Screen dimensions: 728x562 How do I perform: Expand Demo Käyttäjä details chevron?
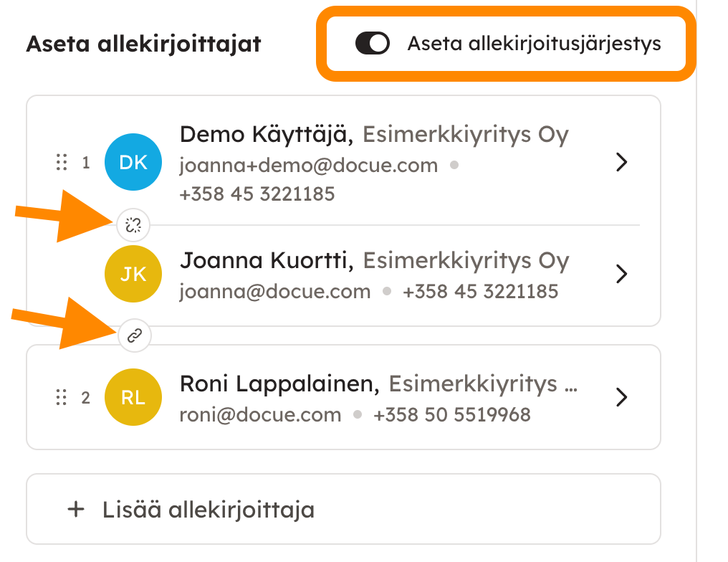(x=622, y=163)
